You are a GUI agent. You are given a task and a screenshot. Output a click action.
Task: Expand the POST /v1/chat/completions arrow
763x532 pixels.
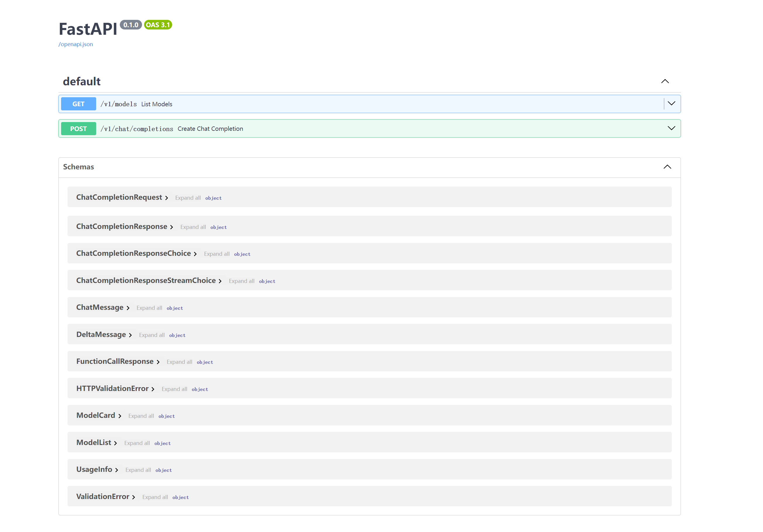(672, 128)
